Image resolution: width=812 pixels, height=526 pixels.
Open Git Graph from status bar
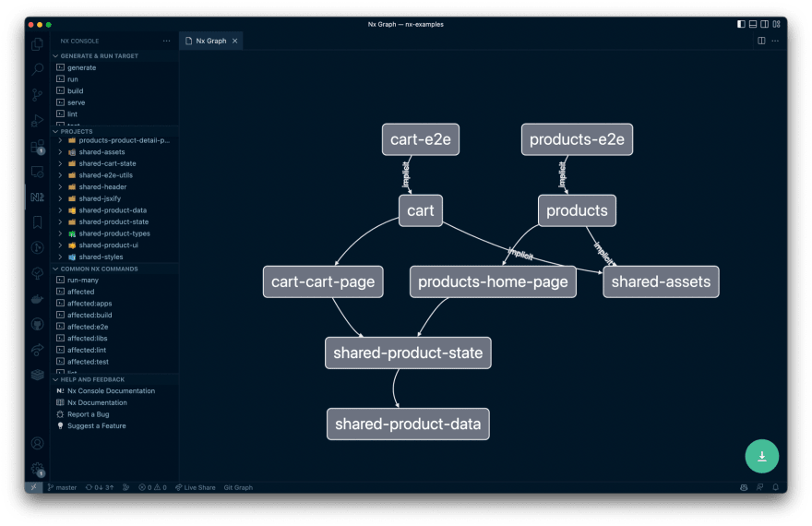(238, 487)
